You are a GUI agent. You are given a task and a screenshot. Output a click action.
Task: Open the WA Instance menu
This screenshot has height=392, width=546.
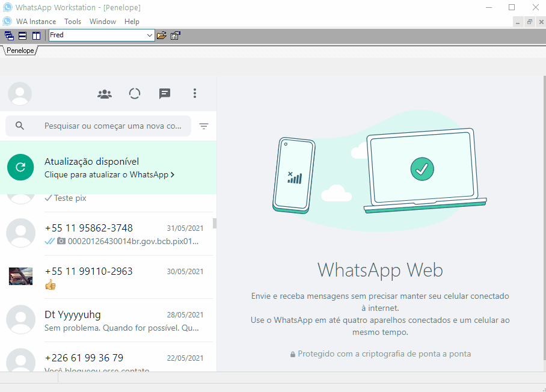(x=36, y=22)
